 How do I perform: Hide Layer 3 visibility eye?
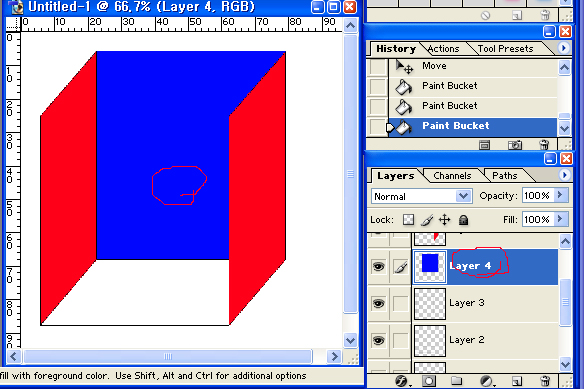379,304
